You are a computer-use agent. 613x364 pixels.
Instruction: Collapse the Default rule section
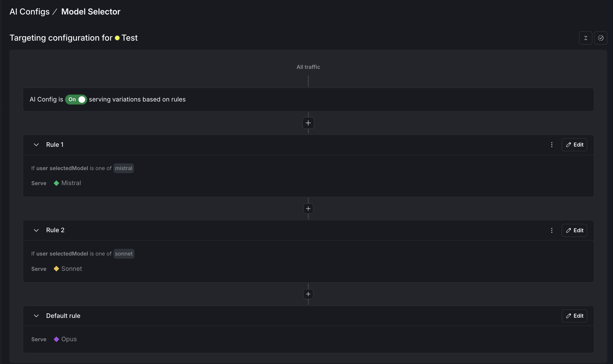[x=36, y=316]
